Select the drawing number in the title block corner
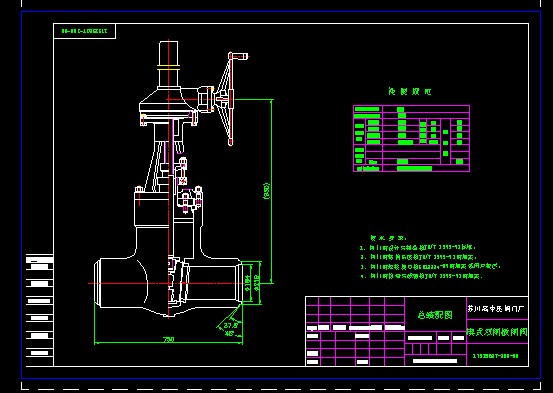 [496, 356]
